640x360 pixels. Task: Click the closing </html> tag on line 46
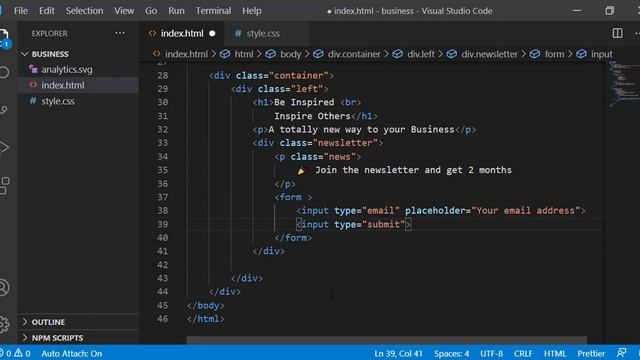point(205,319)
